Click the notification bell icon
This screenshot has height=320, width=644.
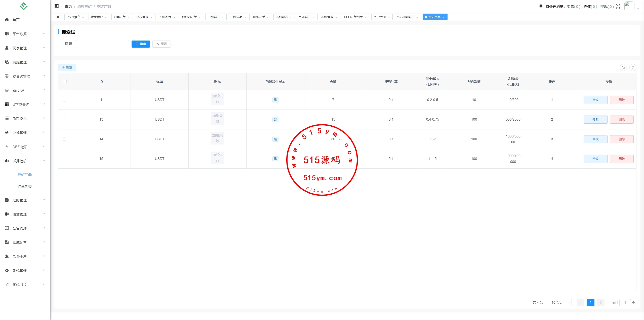(541, 6)
